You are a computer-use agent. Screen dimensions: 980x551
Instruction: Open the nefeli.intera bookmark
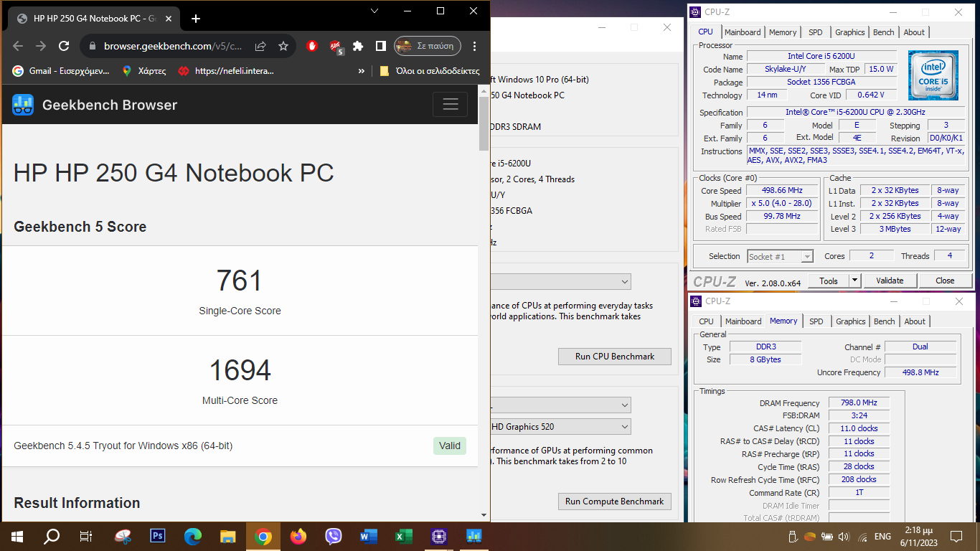[x=225, y=71]
